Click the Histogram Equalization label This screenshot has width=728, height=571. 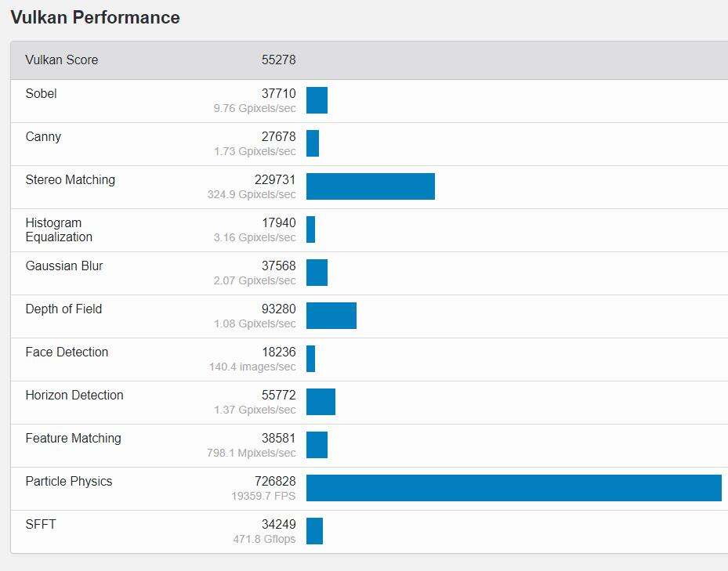(x=59, y=230)
